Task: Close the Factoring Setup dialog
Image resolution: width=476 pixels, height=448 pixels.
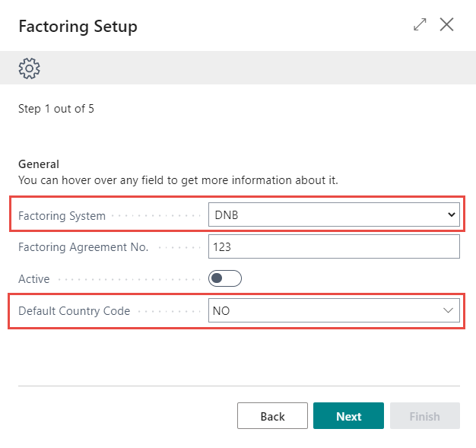Action: click(x=447, y=25)
